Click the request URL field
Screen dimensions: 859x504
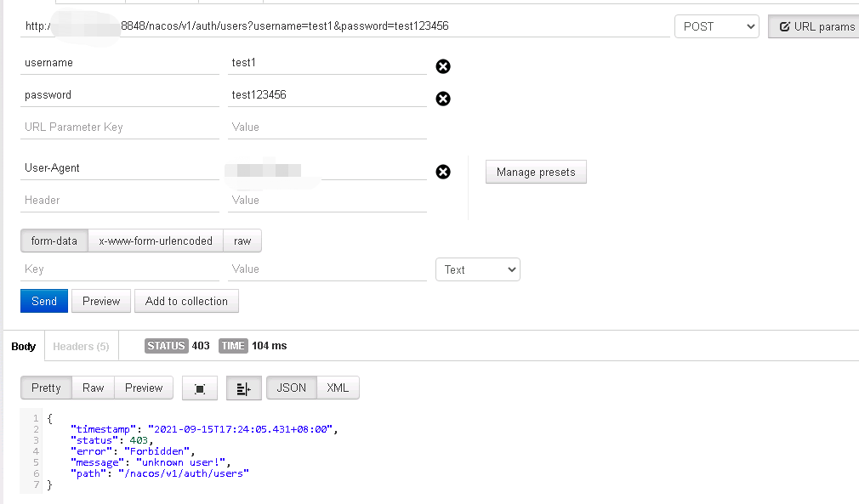(x=345, y=26)
